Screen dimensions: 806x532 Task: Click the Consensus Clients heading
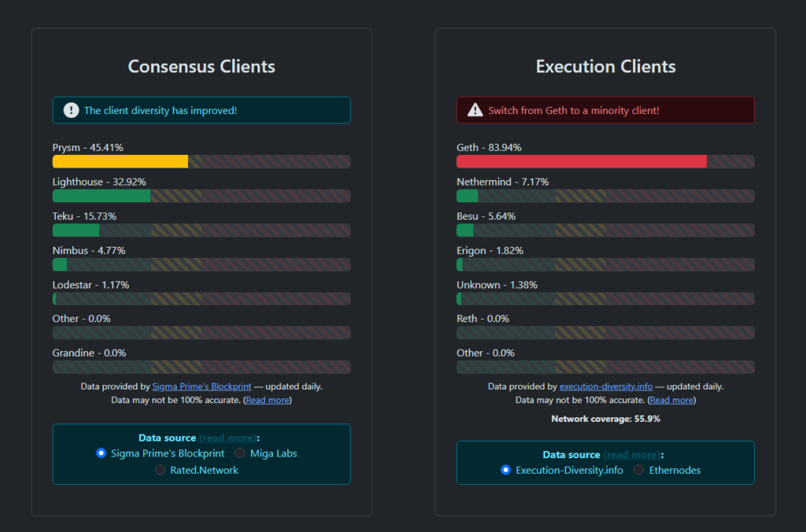[x=201, y=66]
